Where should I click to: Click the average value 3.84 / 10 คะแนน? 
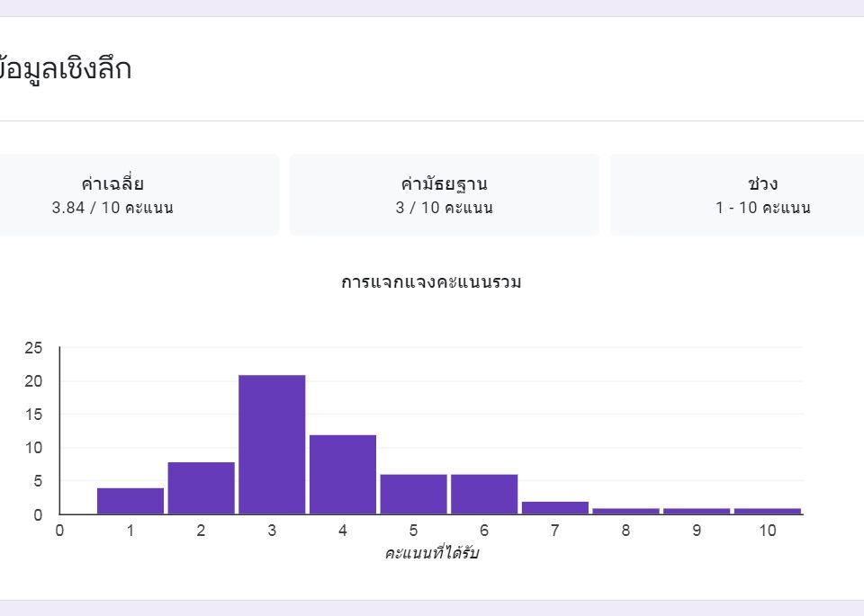(x=112, y=208)
